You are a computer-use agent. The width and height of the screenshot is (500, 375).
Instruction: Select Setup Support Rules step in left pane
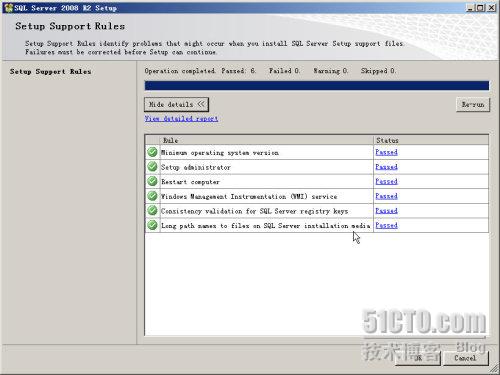click(50, 72)
